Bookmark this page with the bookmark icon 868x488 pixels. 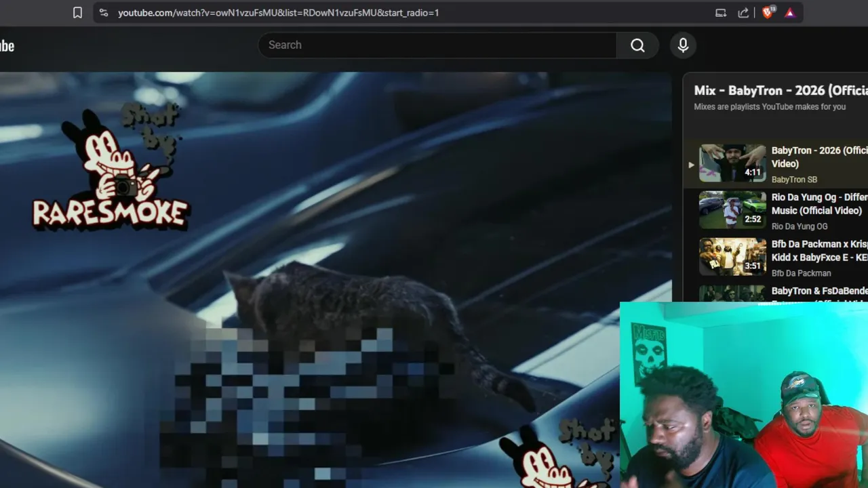tap(77, 13)
